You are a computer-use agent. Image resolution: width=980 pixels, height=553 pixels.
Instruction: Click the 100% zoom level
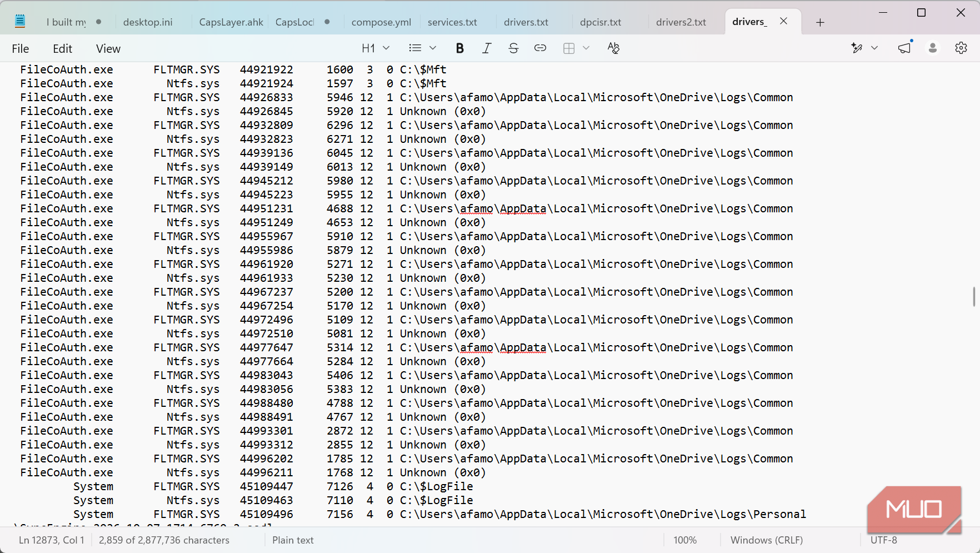coord(685,540)
